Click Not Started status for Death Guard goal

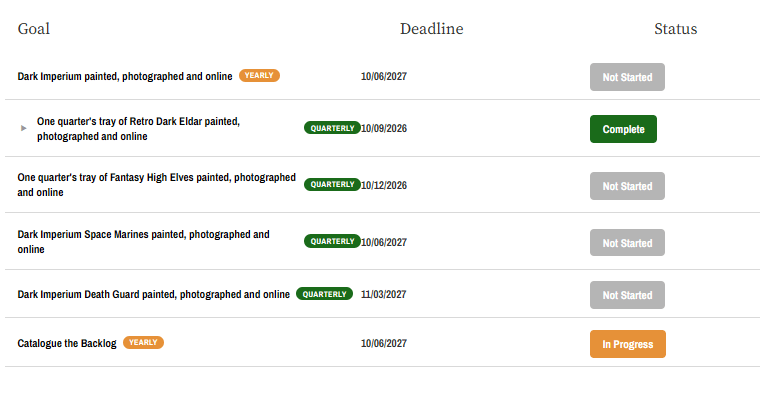pos(627,295)
